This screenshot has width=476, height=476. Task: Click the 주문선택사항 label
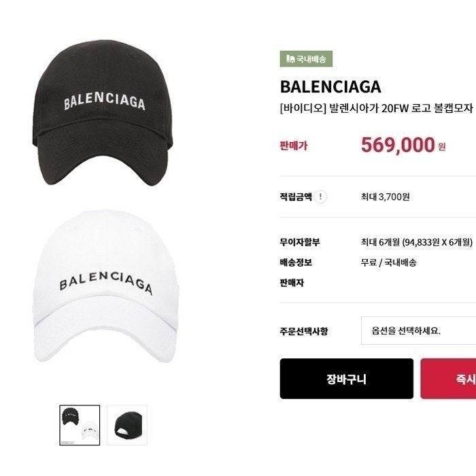click(x=303, y=331)
